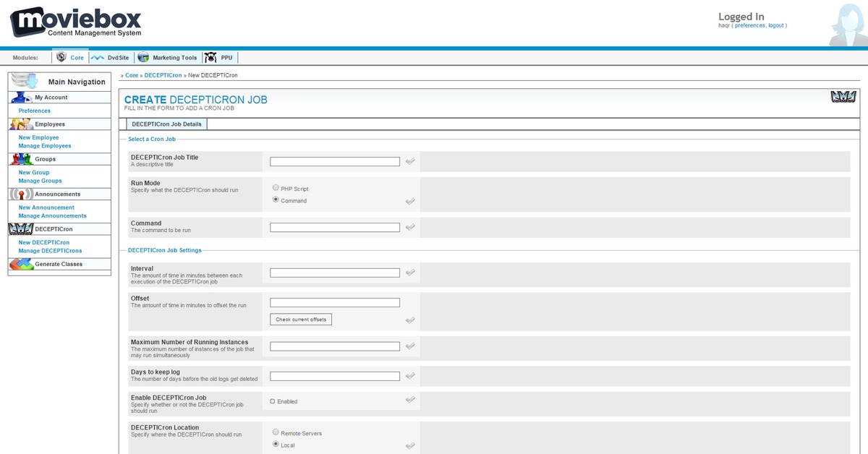Switch to DECEPTICron Job Details tab
The image size is (868, 454).
pos(166,124)
